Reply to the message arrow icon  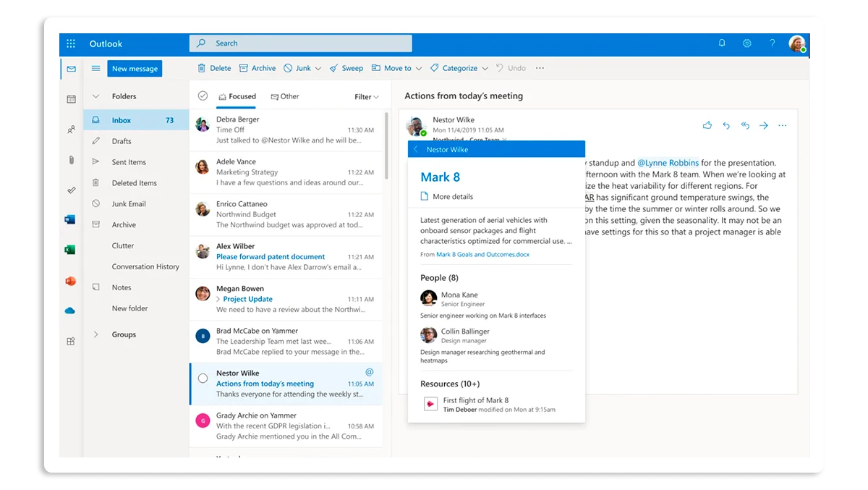[x=726, y=125]
